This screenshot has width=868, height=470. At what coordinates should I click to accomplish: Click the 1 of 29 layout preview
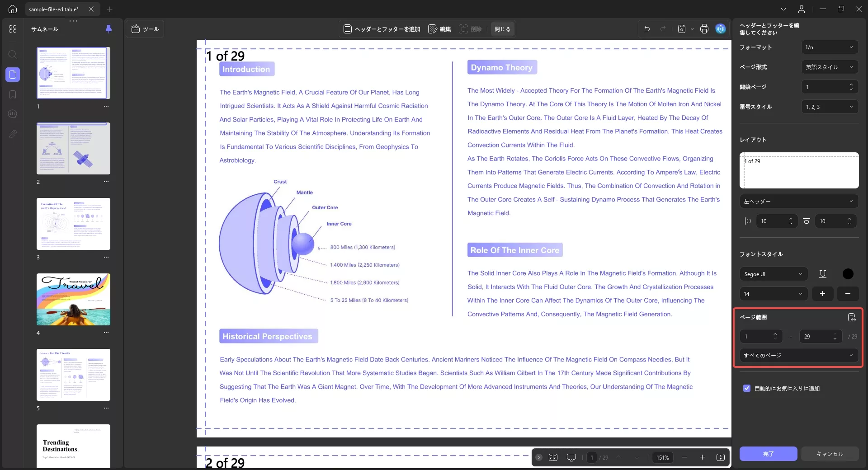(799, 170)
